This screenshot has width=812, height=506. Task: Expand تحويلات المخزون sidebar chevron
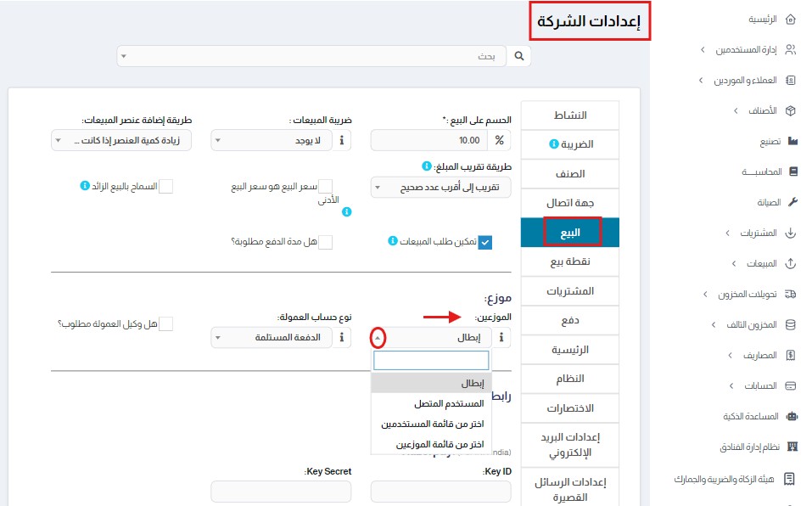click(x=705, y=294)
